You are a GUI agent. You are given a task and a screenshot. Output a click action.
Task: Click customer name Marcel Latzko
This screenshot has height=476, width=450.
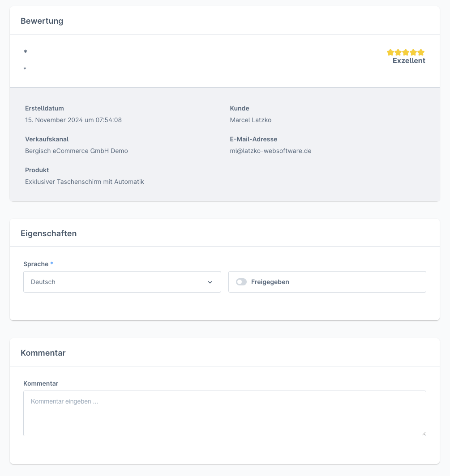[x=251, y=120]
